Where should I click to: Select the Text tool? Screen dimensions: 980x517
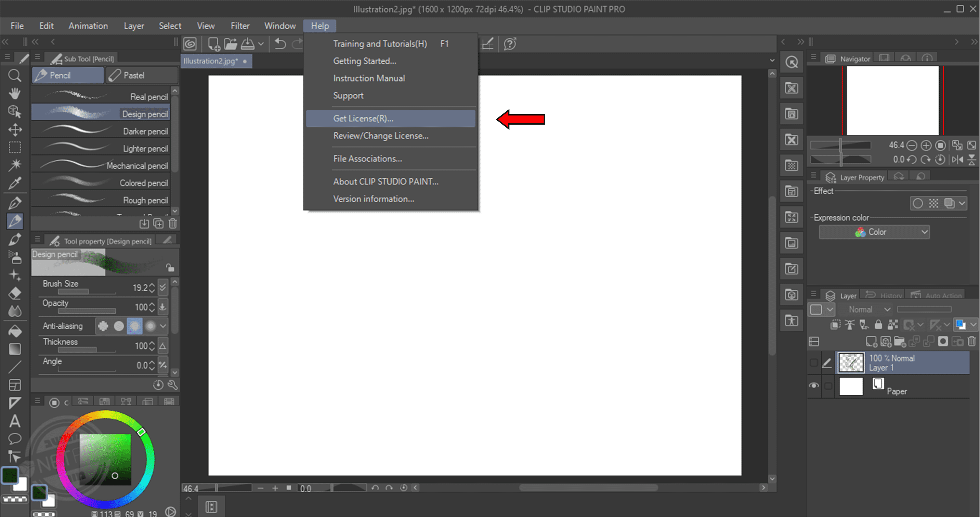point(14,421)
